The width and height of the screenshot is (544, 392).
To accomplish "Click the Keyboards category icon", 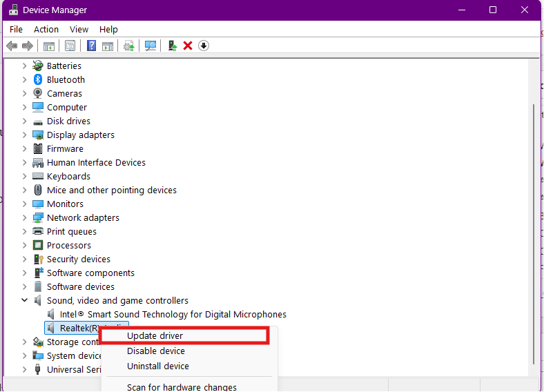I will pos(38,176).
